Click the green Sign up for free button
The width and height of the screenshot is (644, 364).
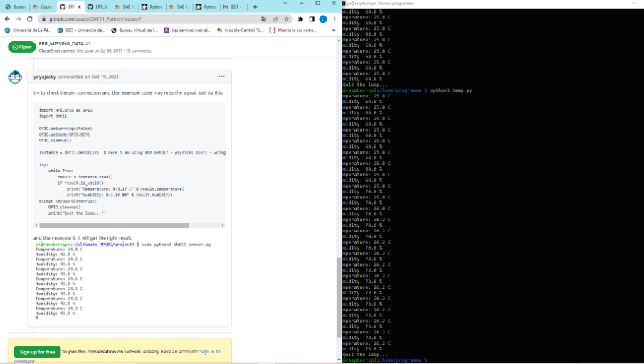pos(37,352)
